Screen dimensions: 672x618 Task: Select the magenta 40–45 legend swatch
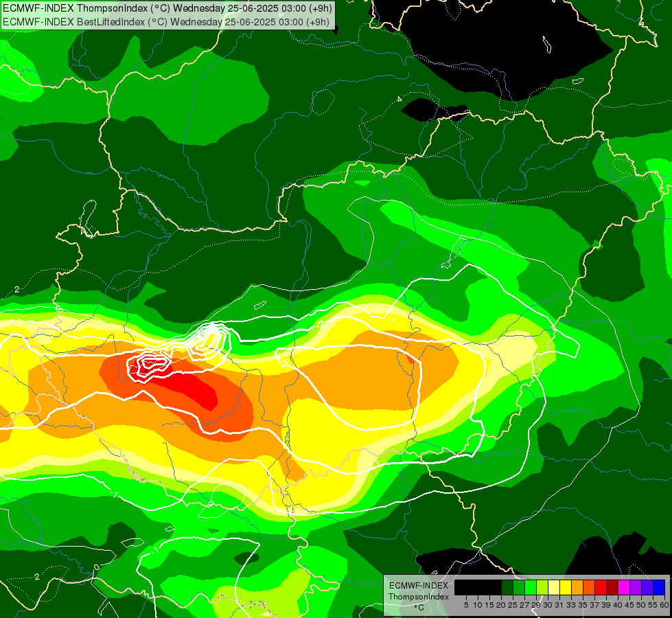click(x=624, y=587)
